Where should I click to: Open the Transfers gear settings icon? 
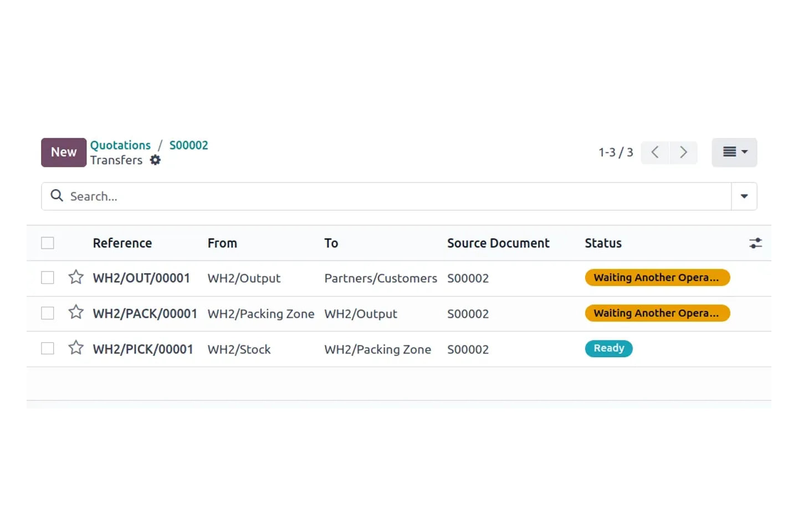155,160
